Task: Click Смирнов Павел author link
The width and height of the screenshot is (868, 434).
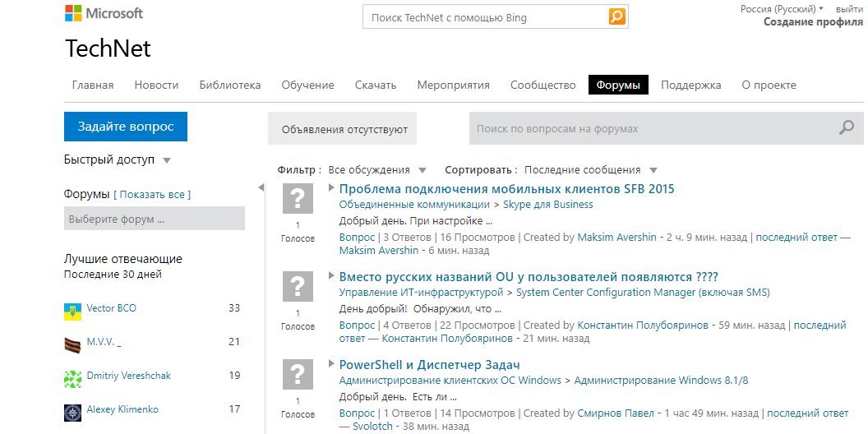Action: [x=616, y=413]
